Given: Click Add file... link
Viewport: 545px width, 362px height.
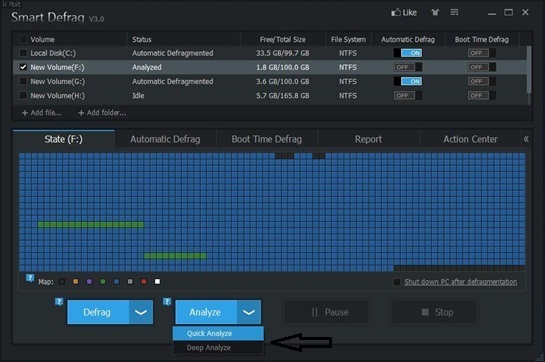Looking at the screenshot, I should click(41, 113).
